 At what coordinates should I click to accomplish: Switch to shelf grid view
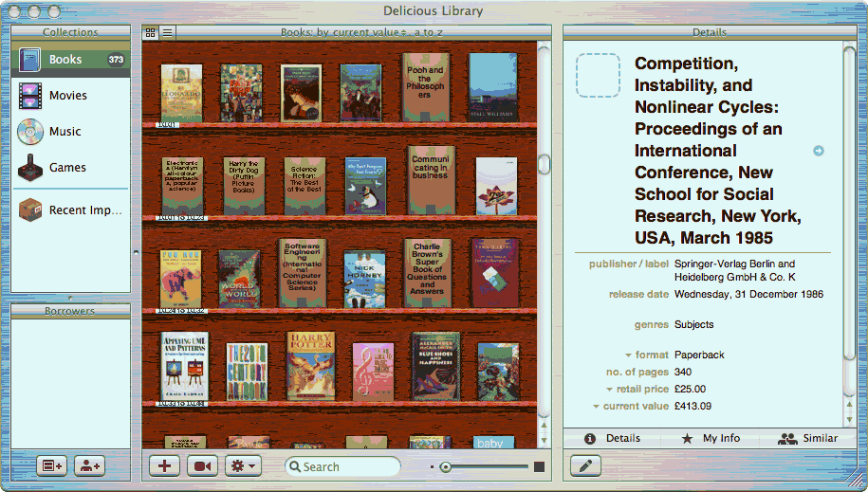coord(151,32)
